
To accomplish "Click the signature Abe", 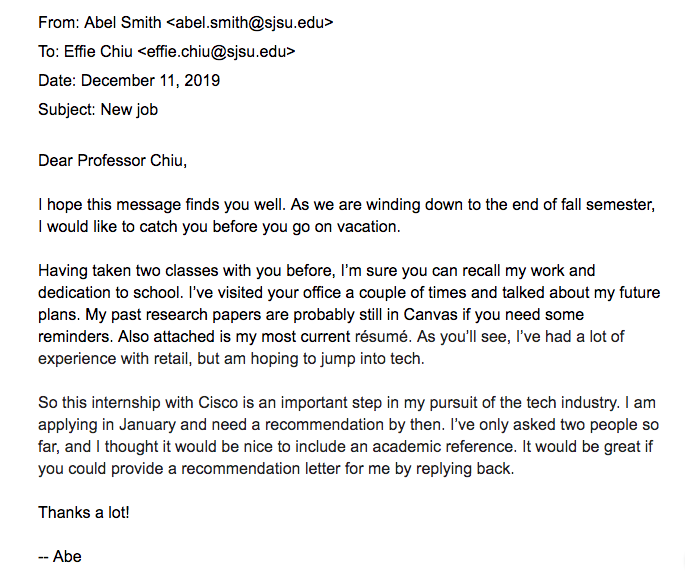I will coord(67,557).
